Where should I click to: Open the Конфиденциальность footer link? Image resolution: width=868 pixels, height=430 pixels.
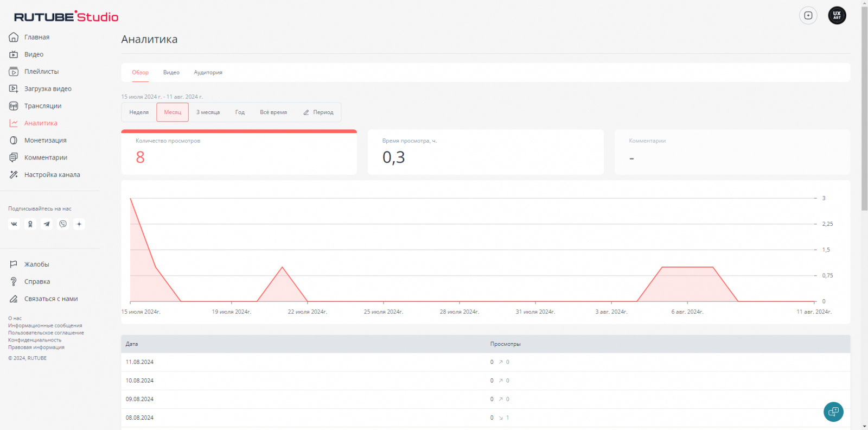35,340
